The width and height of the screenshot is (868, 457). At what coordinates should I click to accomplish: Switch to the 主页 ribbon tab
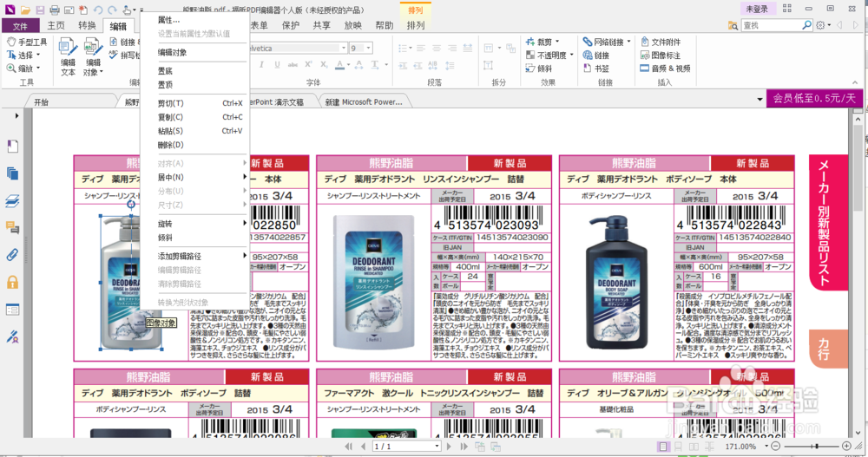click(56, 25)
